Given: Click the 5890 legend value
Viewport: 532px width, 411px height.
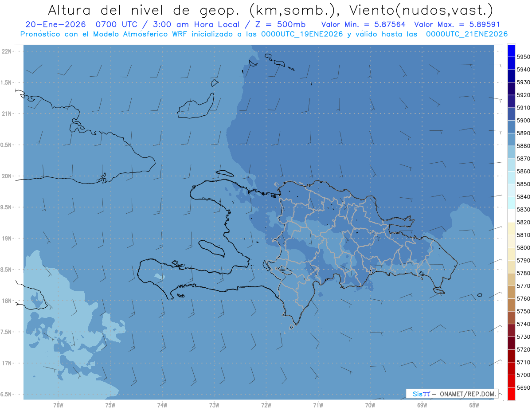Looking at the screenshot, I should 523,133.
